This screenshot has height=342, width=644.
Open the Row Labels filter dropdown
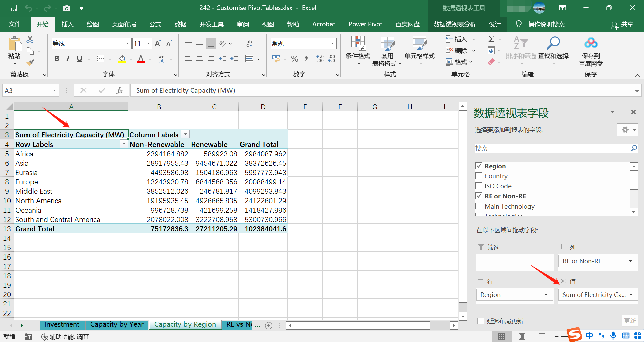click(x=124, y=144)
